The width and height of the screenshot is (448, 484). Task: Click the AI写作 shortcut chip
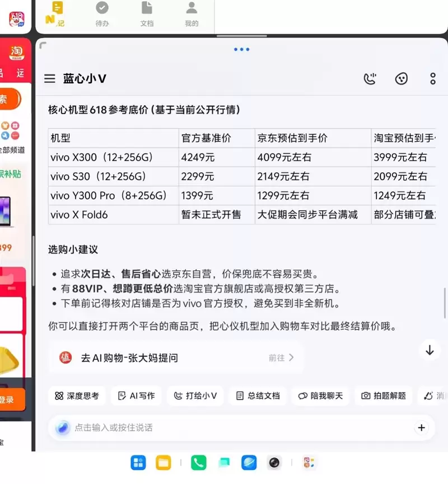[136, 396]
